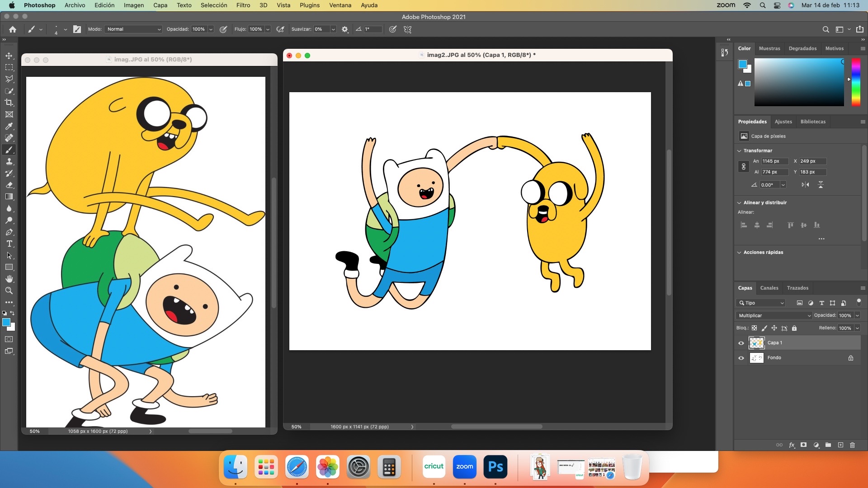Toggle link width and height proportions

tap(743, 167)
